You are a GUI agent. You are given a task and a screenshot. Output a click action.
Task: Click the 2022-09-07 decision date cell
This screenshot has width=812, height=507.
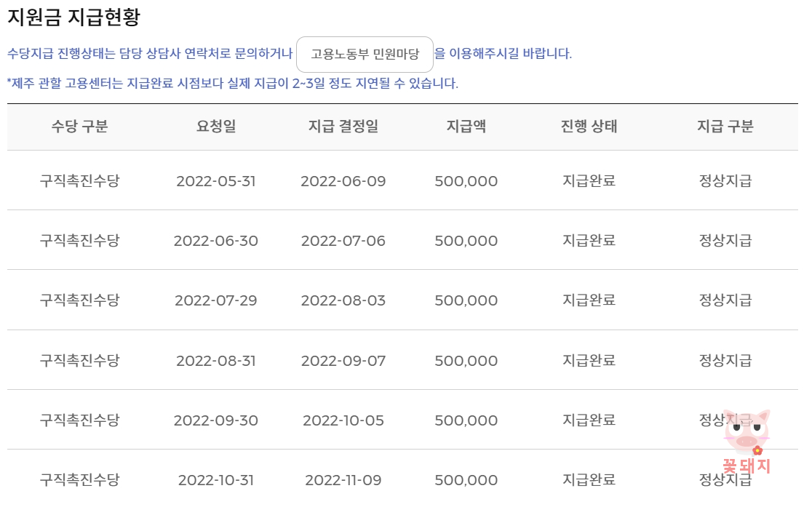pos(344,360)
